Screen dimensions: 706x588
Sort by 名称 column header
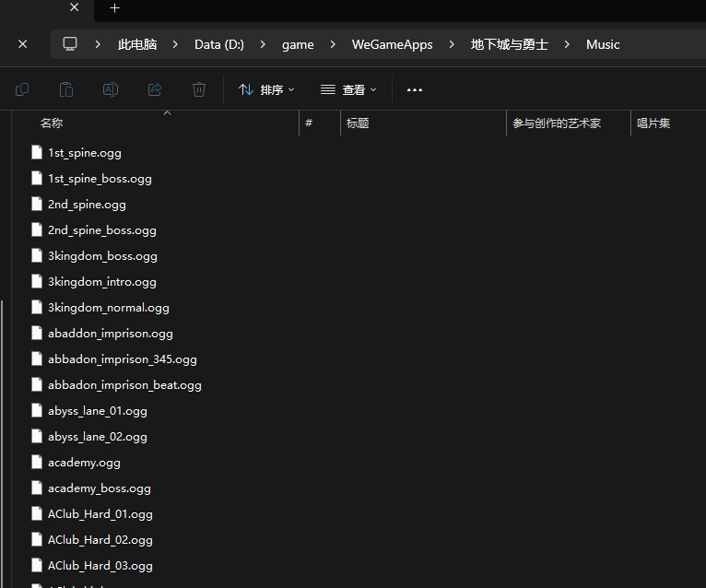tap(52, 123)
